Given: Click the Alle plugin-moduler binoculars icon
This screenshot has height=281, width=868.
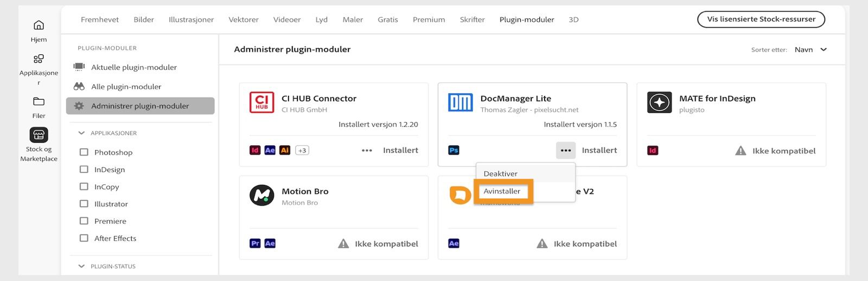Looking at the screenshot, I should pyautogui.click(x=79, y=86).
